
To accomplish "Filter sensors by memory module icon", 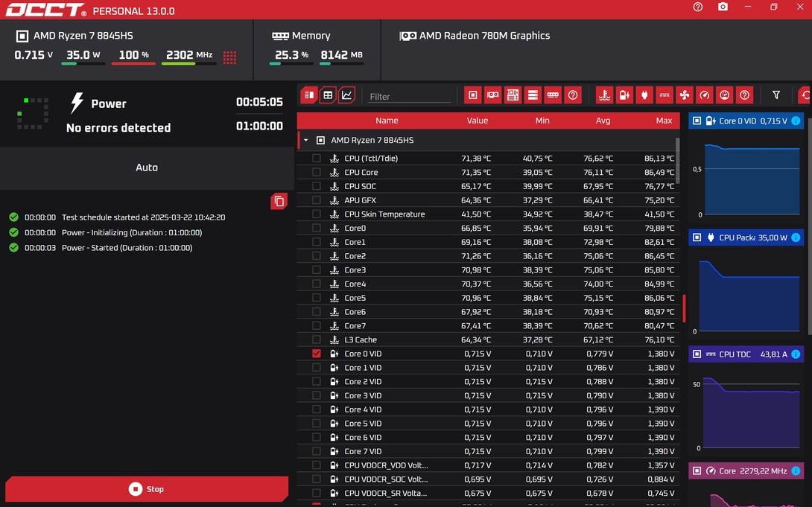I will tap(553, 95).
